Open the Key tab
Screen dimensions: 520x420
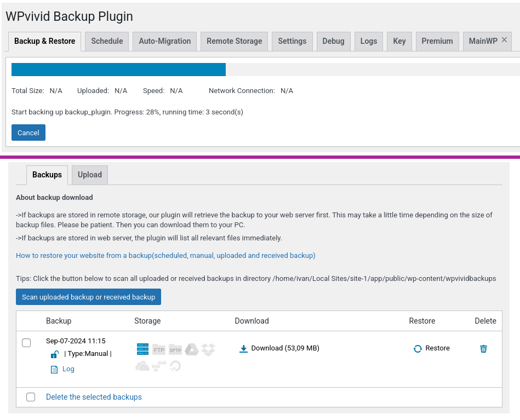pyautogui.click(x=399, y=42)
